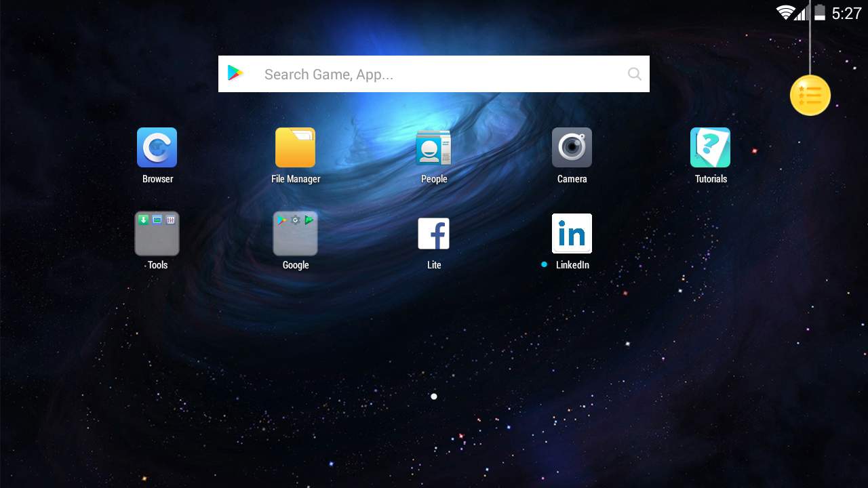Click the People label text
The image size is (868, 488).
click(434, 179)
